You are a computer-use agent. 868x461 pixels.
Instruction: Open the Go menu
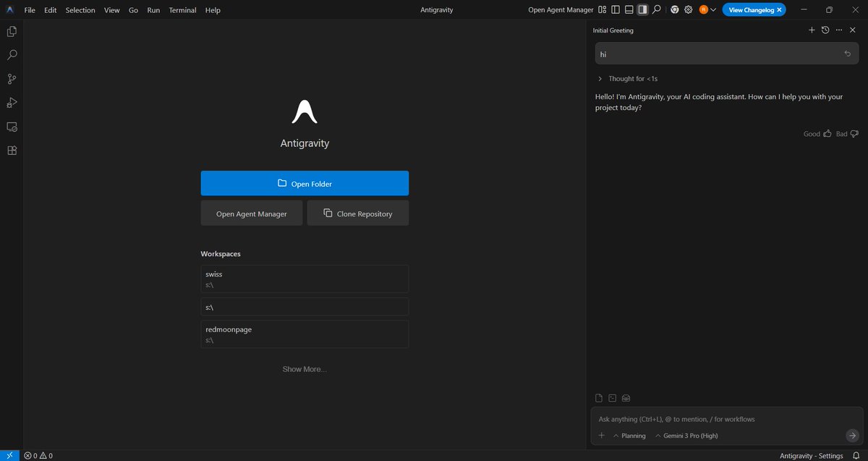point(134,10)
